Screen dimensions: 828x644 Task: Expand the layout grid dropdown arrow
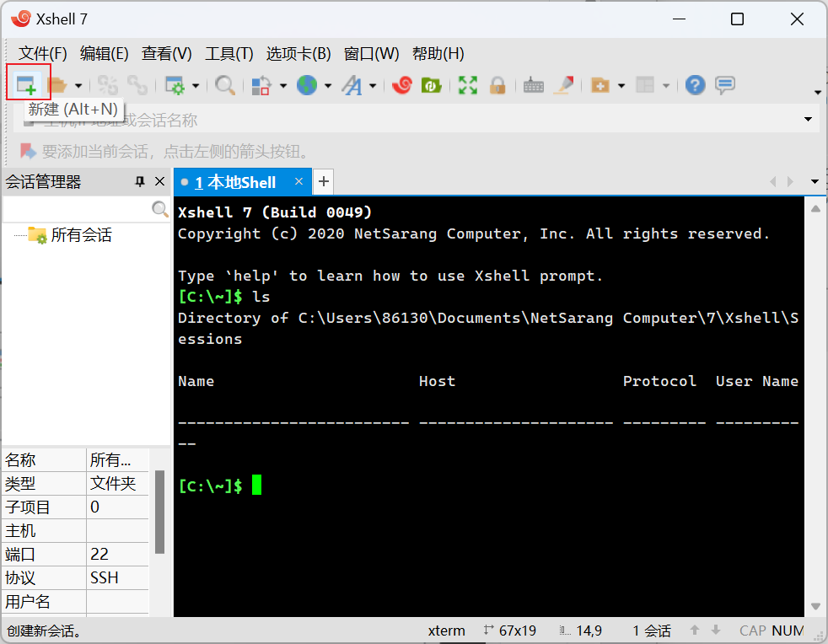point(666,85)
